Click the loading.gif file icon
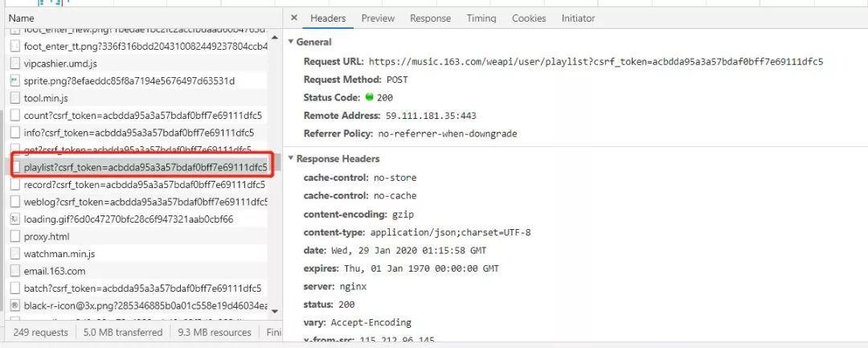The image size is (868, 348). pos(15,219)
